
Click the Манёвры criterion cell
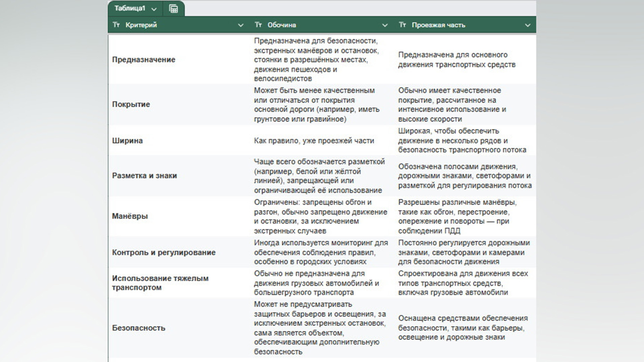coord(130,216)
